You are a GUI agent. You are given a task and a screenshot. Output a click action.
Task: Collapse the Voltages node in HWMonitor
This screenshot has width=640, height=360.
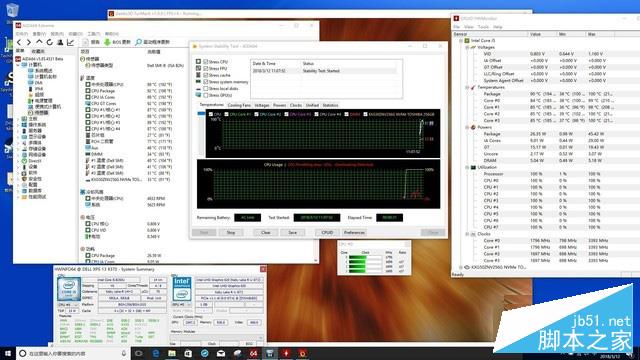coord(467,47)
